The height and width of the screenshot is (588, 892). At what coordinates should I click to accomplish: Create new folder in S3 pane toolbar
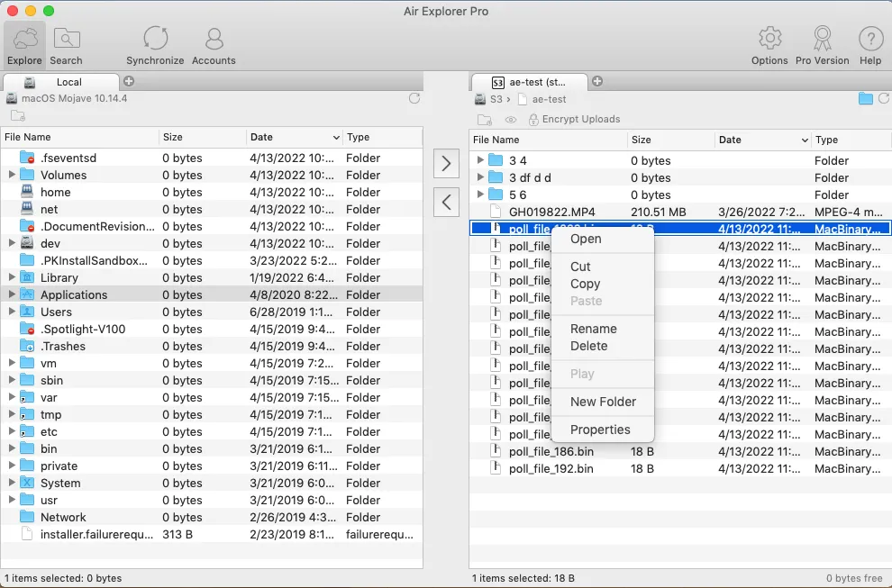click(x=485, y=120)
